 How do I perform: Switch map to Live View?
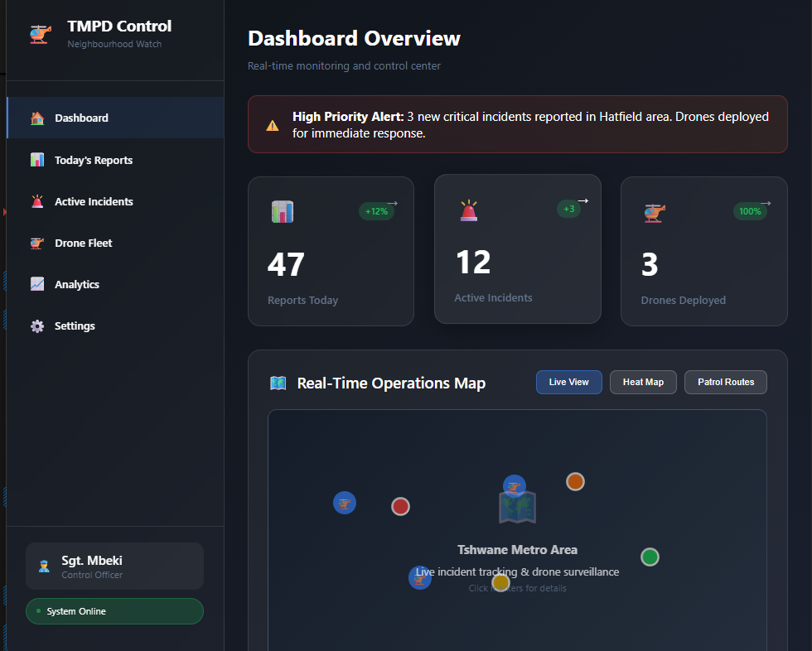coord(568,382)
